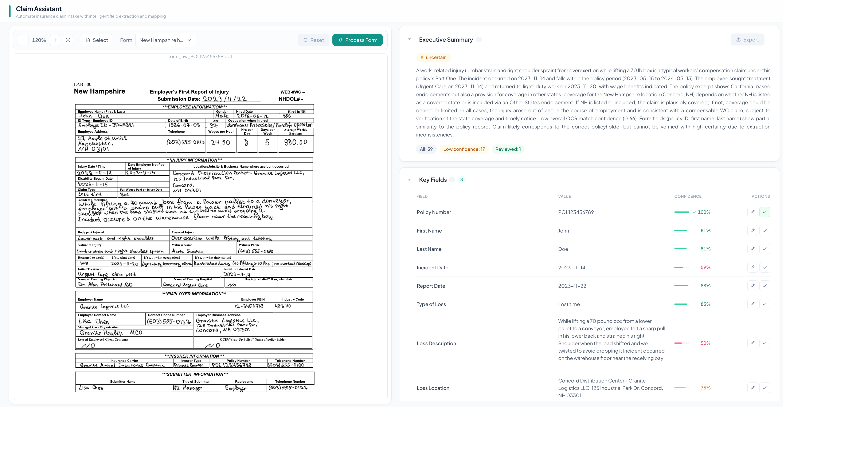This screenshot has height=452, width=868.
Task: Click the Process Form button
Action: pos(357,40)
